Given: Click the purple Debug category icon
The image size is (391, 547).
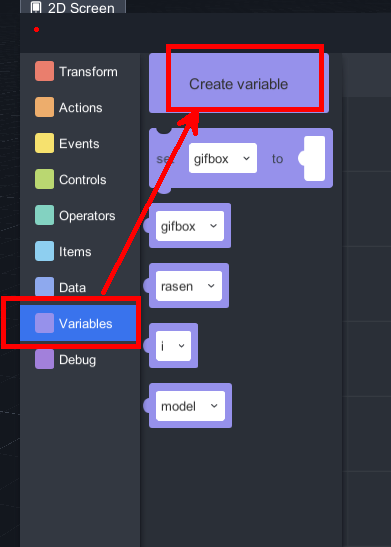Looking at the screenshot, I should [x=44, y=359].
